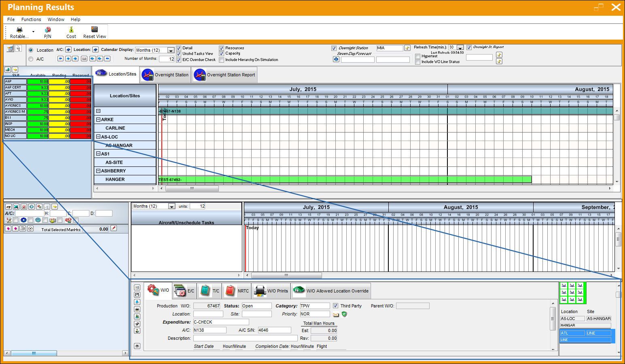
Task: Collapse the AS-LOC location node
Action: [x=98, y=137]
